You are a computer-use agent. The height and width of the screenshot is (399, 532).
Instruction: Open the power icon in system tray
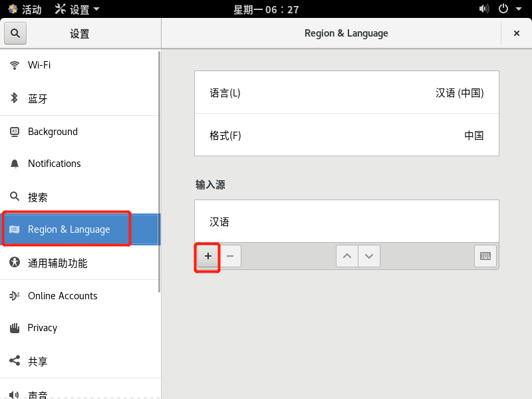[503, 9]
